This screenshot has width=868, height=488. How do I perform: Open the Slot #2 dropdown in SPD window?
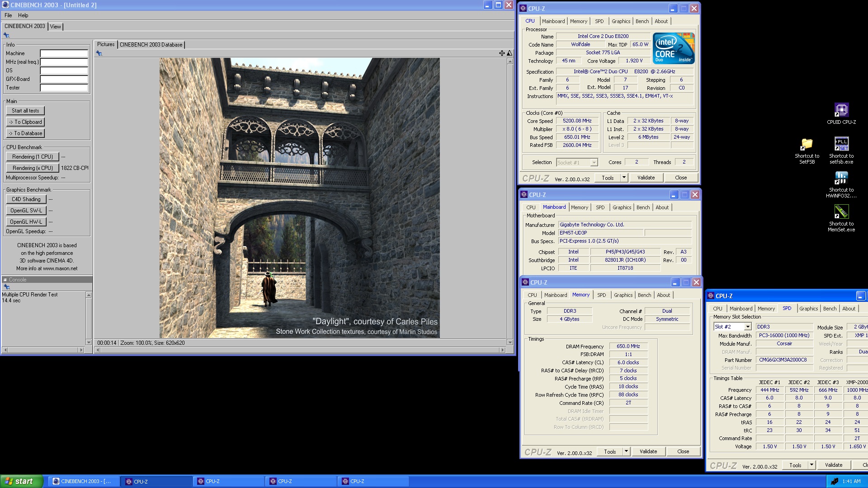[x=748, y=327]
